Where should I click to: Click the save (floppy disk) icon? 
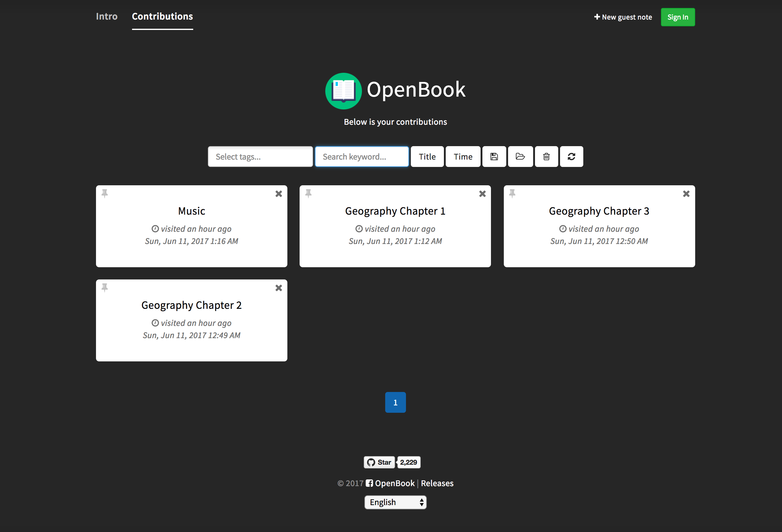[x=494, y=157]
